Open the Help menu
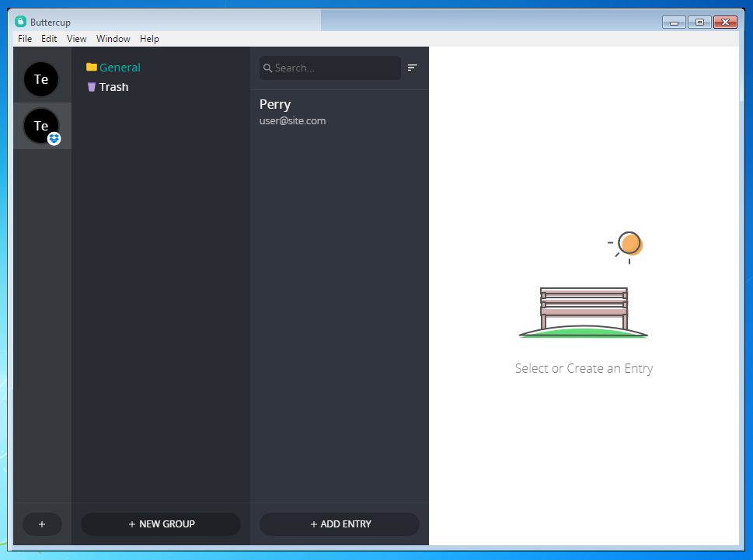753x560 pixels. pos(149,39)
